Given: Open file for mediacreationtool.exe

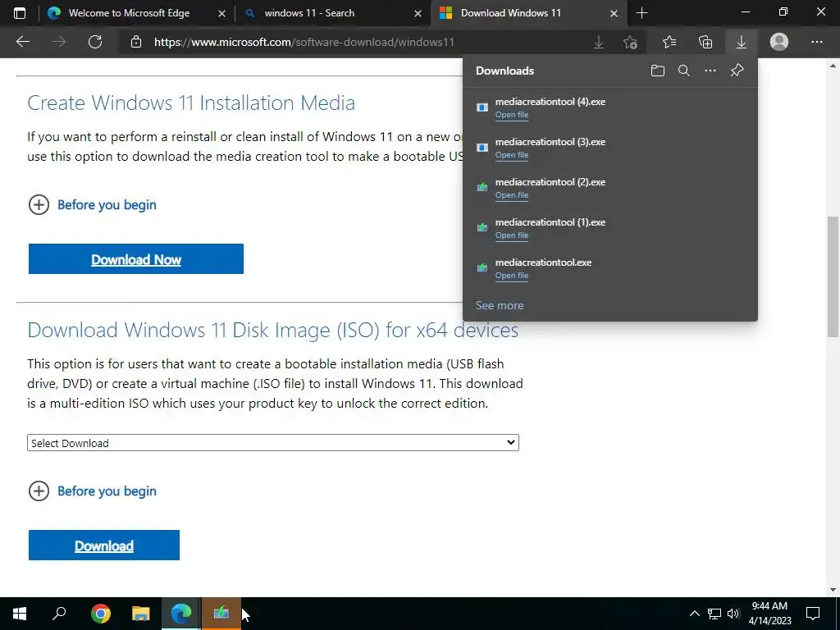Looking at the screenshot, I should pos(512,276).
